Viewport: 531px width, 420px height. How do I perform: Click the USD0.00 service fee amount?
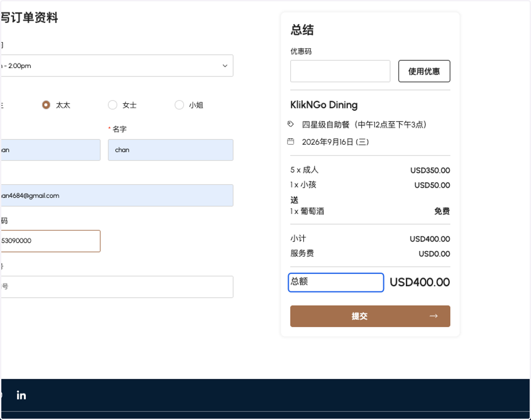click(434, 254)
